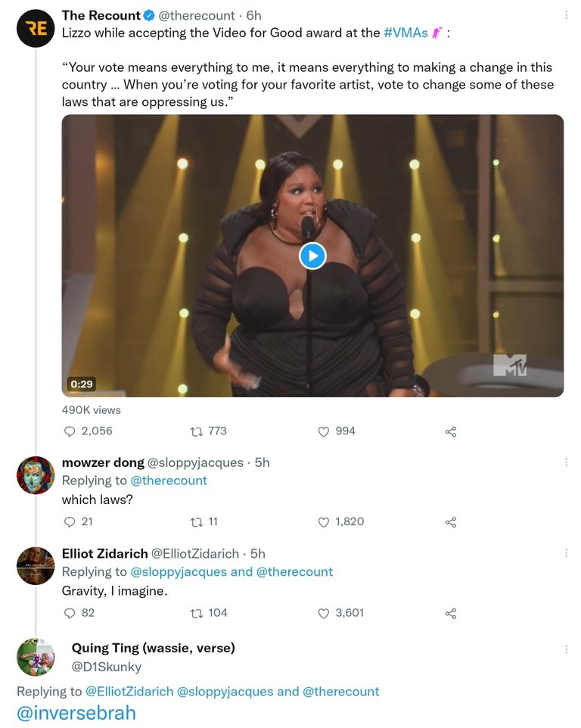Like Elliot Zidarich's Gravity reply
Screen dimensions: 581x728
(324, 613)
